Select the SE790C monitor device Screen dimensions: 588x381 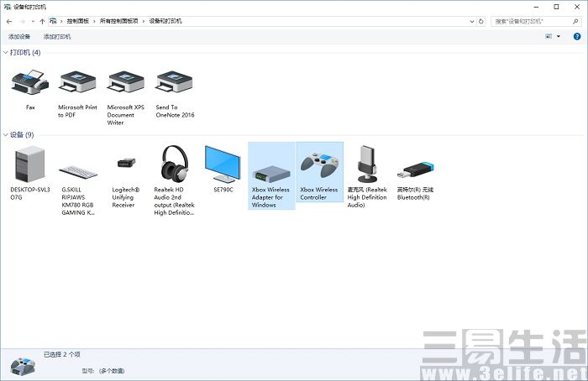[223, 164]
